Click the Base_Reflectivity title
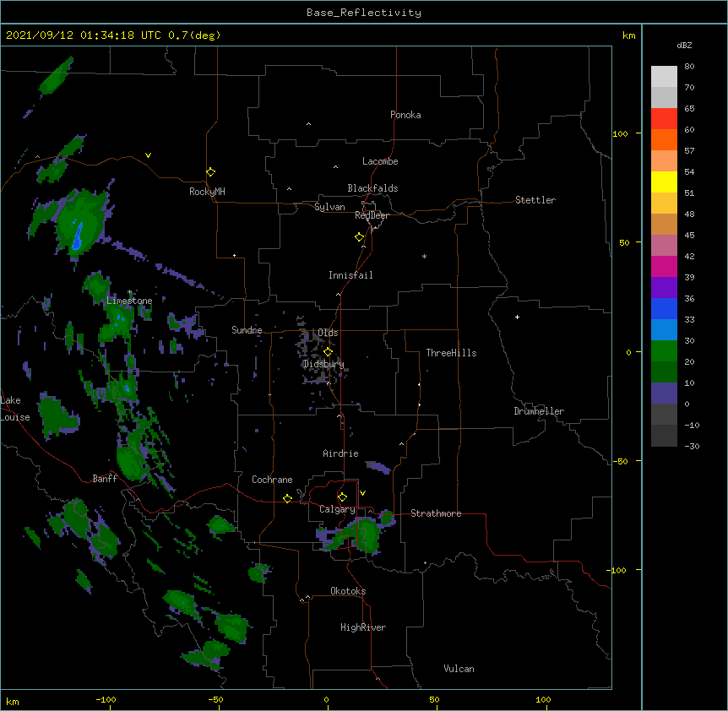728x711 pixels. 364,13
